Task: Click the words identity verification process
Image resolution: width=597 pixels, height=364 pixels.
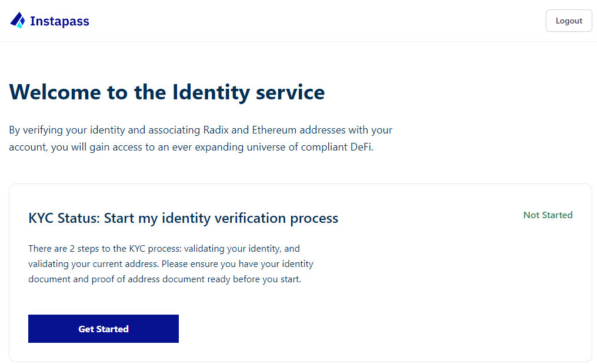Action: point(250,218)
